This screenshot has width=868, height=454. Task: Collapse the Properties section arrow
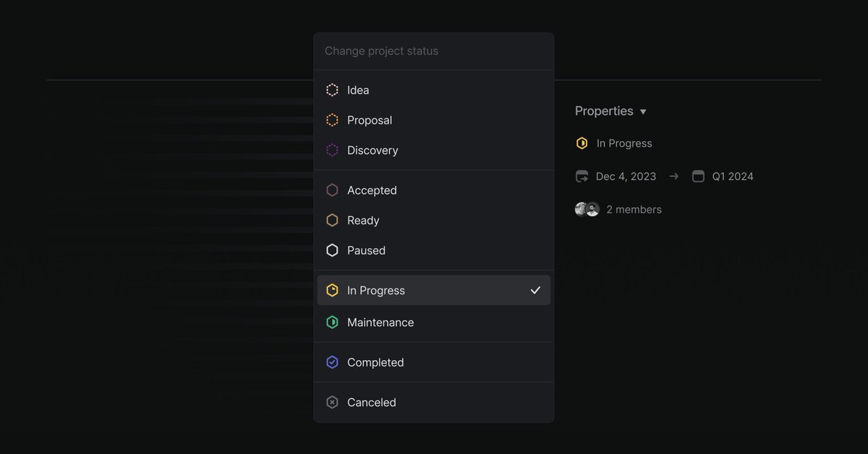point(643,112)
